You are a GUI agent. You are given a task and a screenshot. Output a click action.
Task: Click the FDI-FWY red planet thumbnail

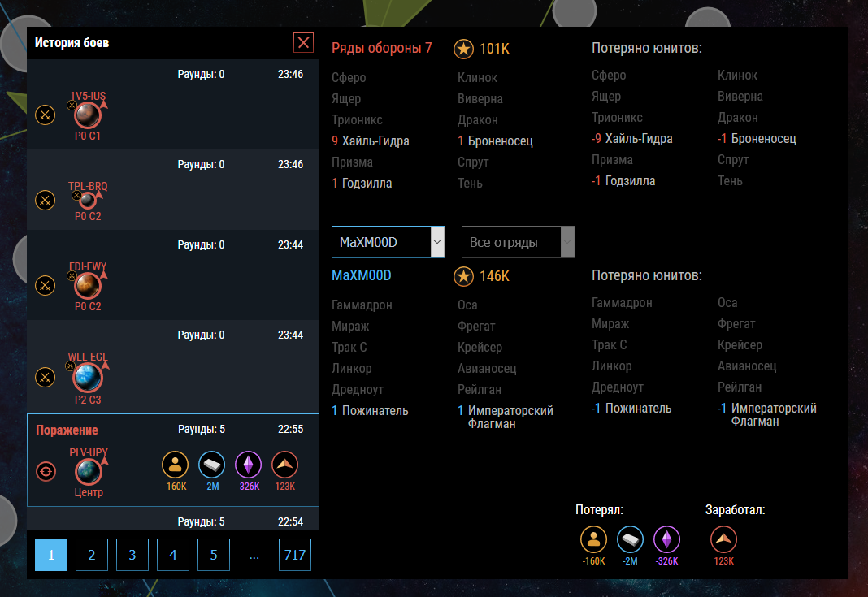[88, 285]
